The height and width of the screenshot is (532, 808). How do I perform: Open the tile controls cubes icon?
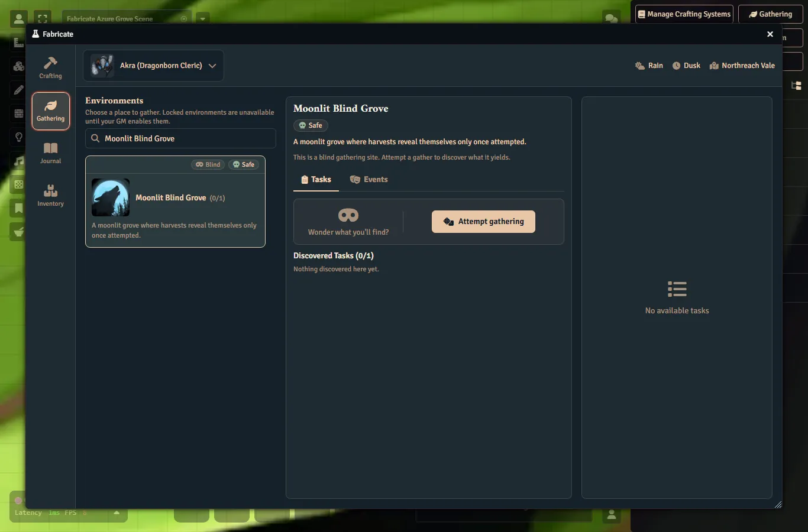(x=19, y=66)
